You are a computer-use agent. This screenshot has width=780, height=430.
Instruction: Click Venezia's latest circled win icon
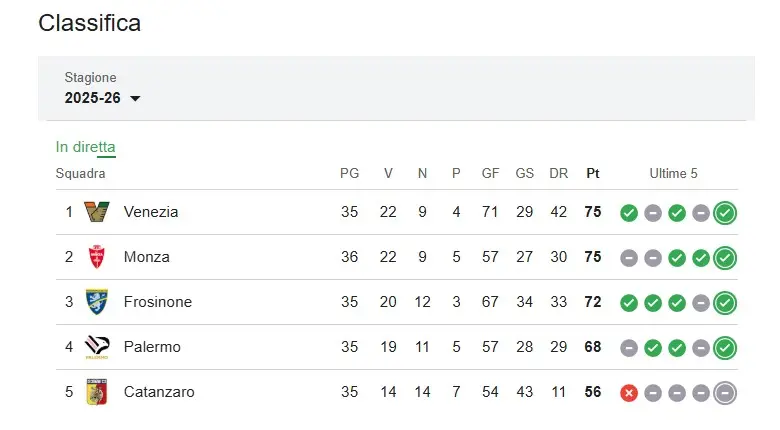point(725,212)
